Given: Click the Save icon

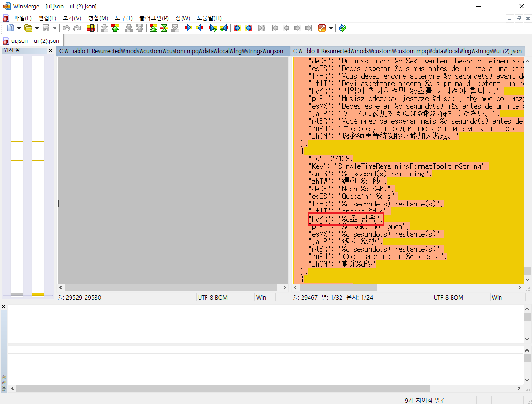Looking at the screenshot, I should (x=47, y=28).
